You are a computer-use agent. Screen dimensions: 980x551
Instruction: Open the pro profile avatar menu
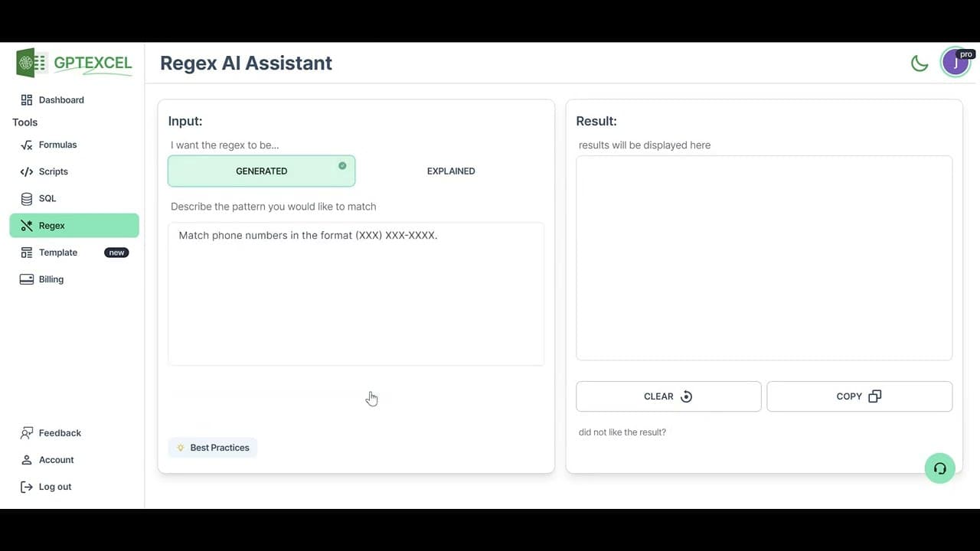(955, 62)
